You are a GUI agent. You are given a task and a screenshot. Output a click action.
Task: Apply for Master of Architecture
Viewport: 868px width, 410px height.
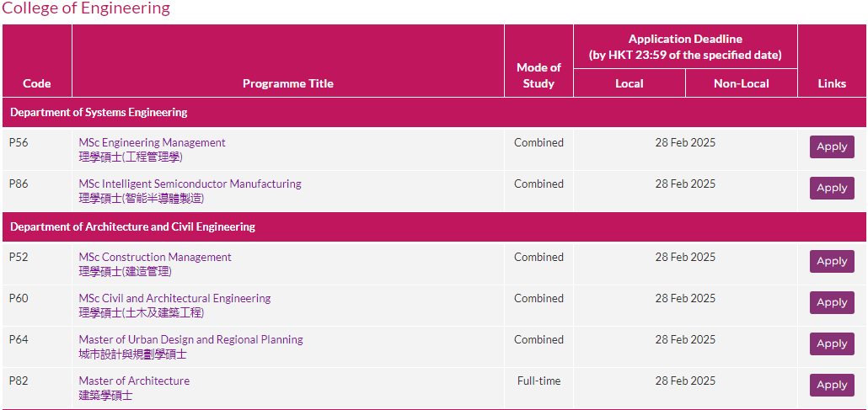[832, 385]
